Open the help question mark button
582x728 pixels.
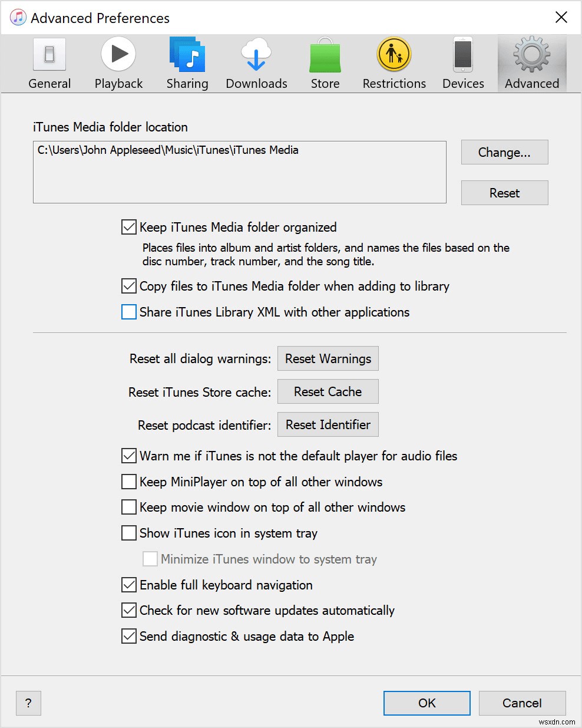[28, 703]
